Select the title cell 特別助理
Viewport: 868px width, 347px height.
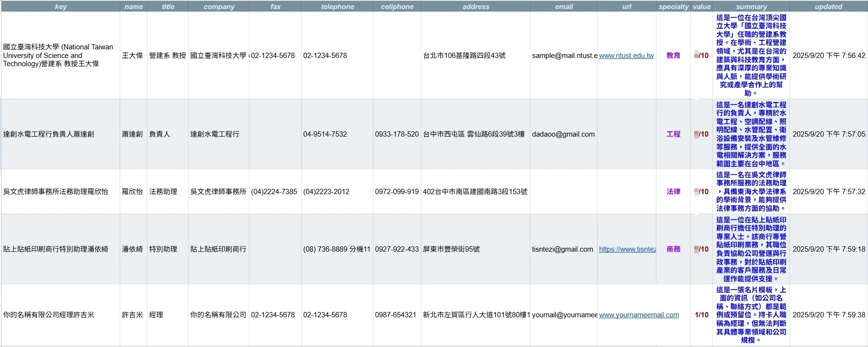[168, 249]
